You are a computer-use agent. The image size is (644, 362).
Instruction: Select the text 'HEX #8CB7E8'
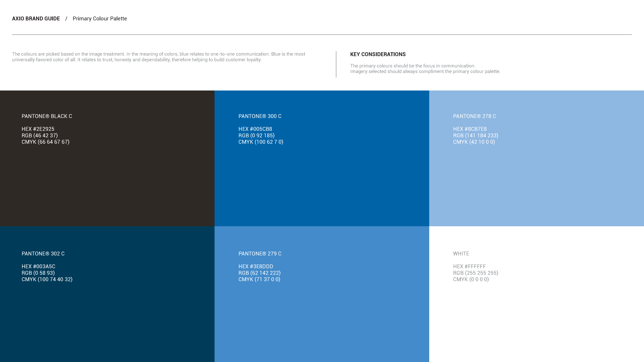point(470,129)
